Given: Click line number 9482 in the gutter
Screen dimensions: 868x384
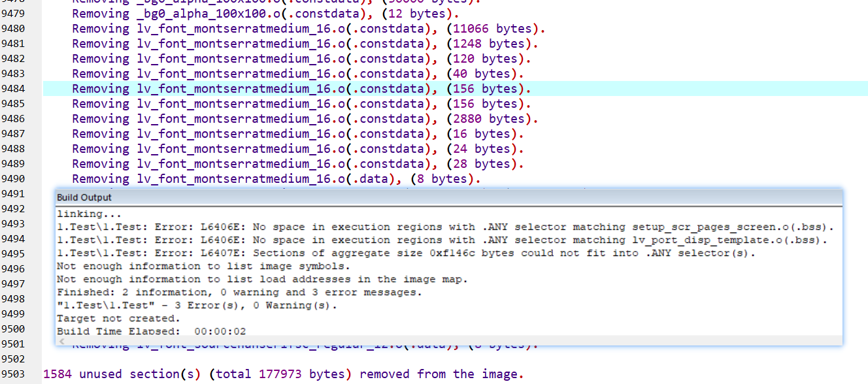Looking at the screenshot, I should tap(13, 58).
